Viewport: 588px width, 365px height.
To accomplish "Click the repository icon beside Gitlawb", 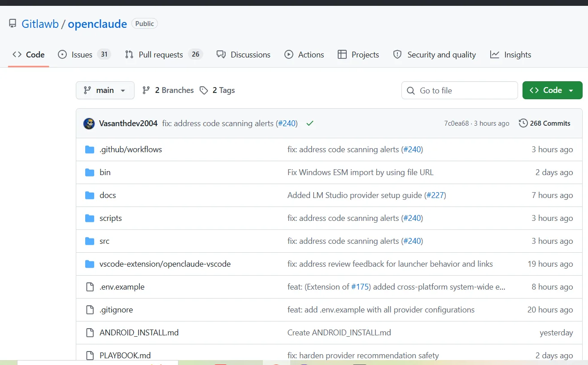I will 13,24.
